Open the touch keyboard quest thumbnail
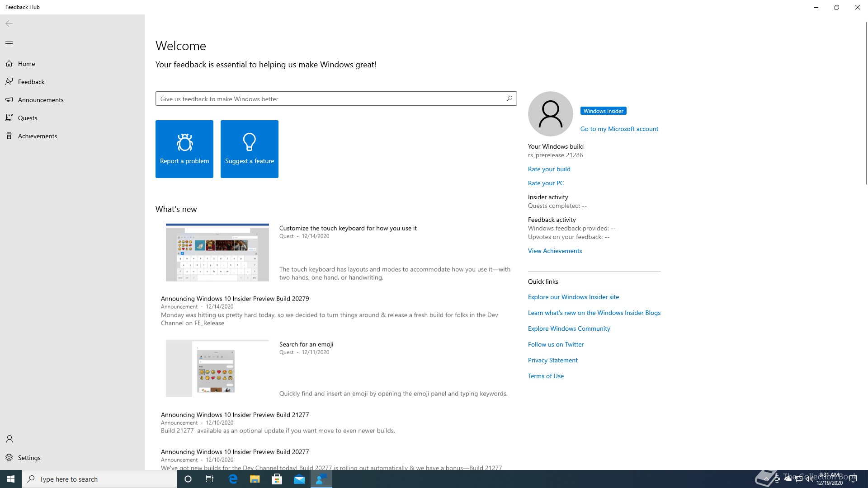The image size is (868, 488). coord(217,252)
